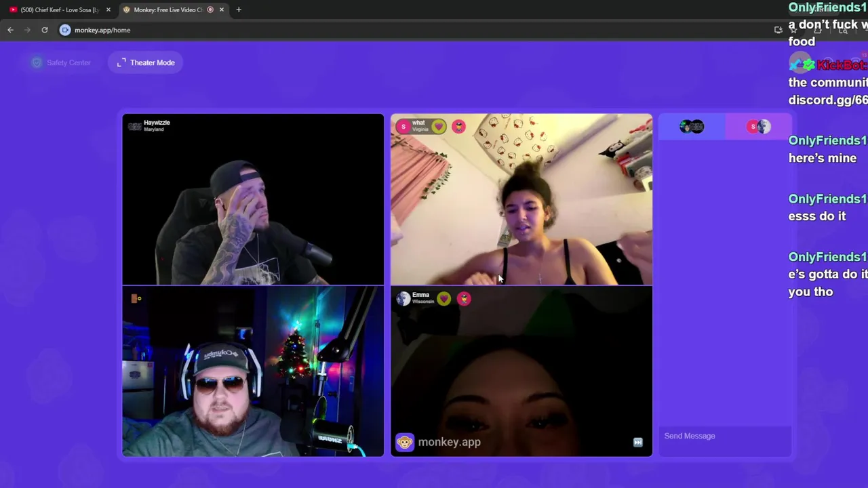
Task: Report Emma with the police icon
Action: click(464, 299)
